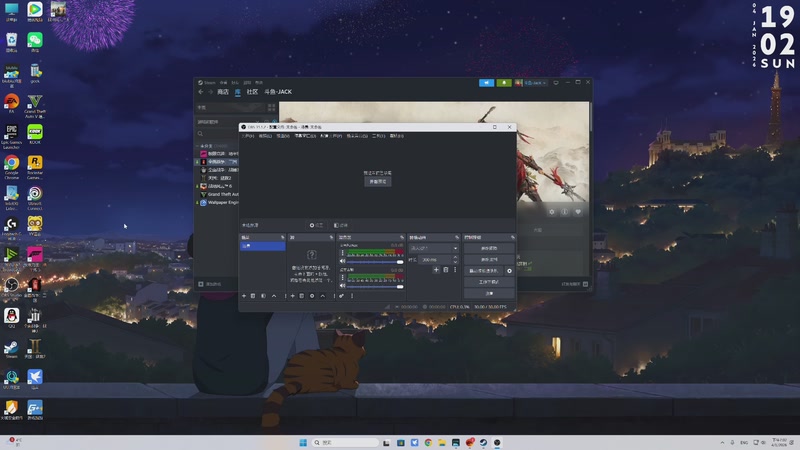Open the Windows Start button
This screenshot has width=800, height=450.
303,442
